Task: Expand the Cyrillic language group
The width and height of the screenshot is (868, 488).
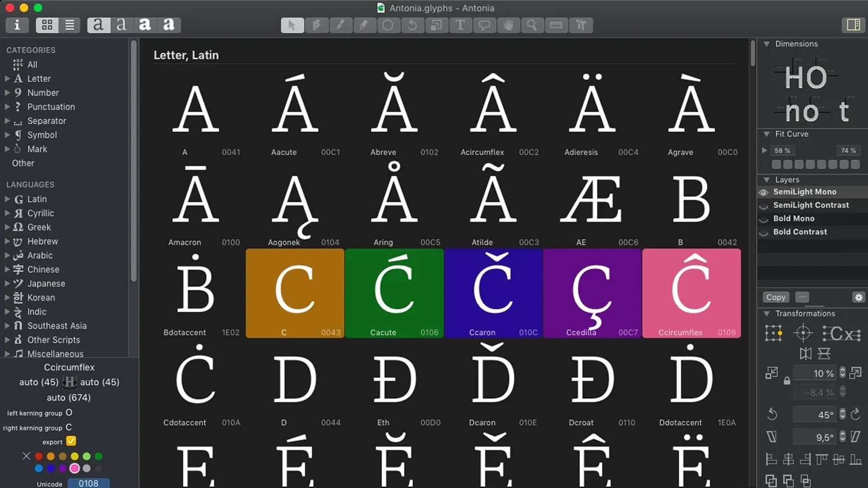Action: [x=7, y=213]
